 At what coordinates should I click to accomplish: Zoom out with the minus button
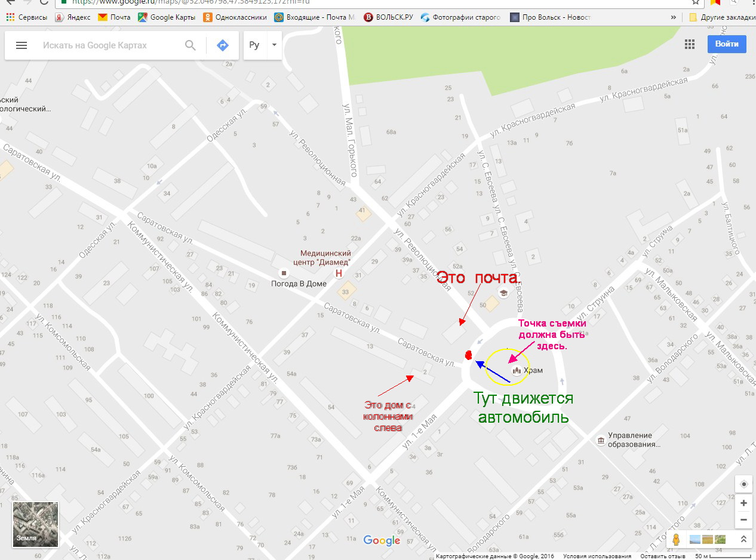[x=743, y=520]
